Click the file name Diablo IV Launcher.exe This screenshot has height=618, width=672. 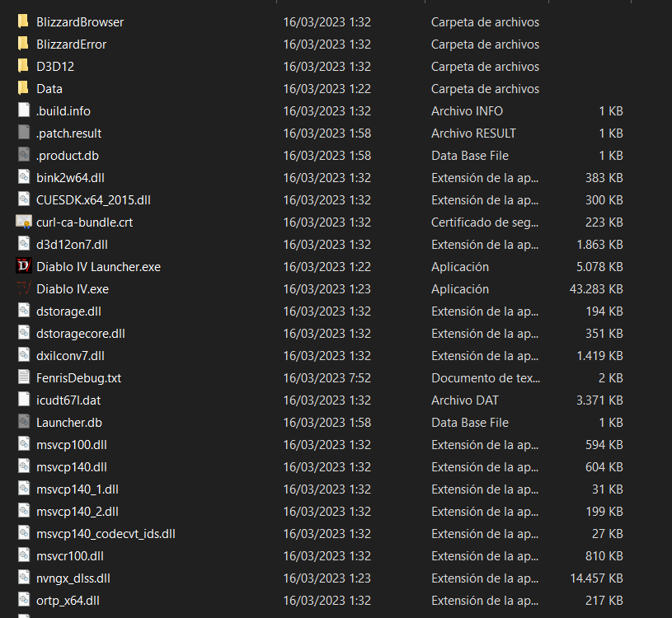pos(99,267)
